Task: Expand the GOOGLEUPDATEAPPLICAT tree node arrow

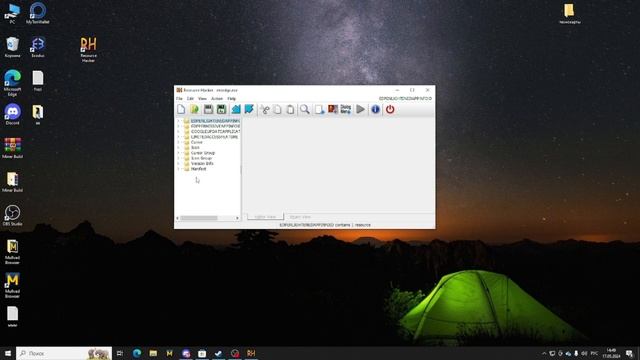Action: tap(178, 132)
